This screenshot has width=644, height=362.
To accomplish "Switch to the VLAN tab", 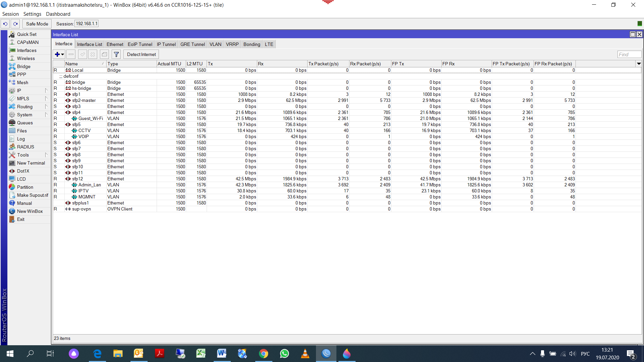I will coord(215,44).
